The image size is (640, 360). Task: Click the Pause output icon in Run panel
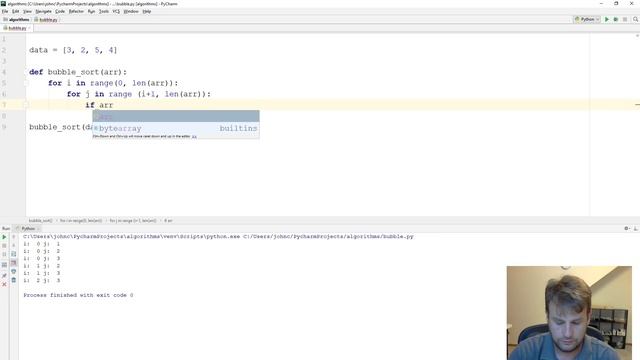point(4,254)
